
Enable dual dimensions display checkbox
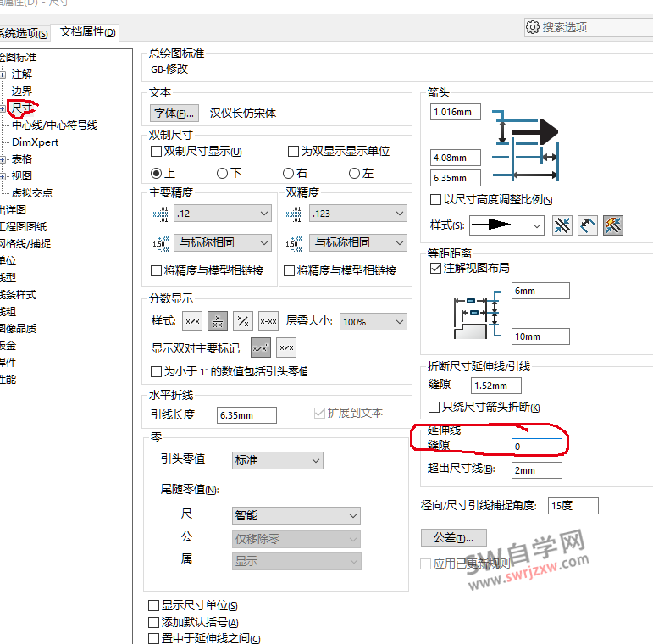pos(156,151)
